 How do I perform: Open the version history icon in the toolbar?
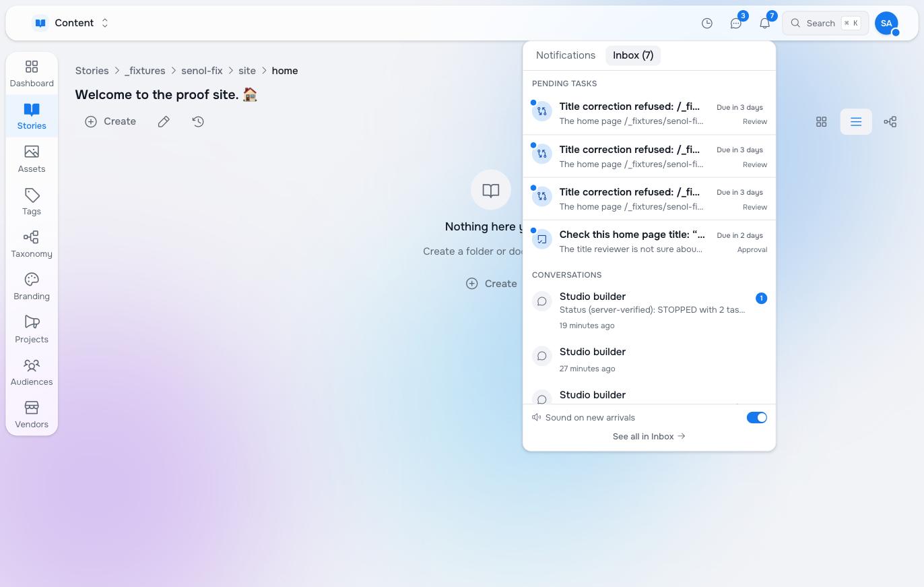coord(198,121)
